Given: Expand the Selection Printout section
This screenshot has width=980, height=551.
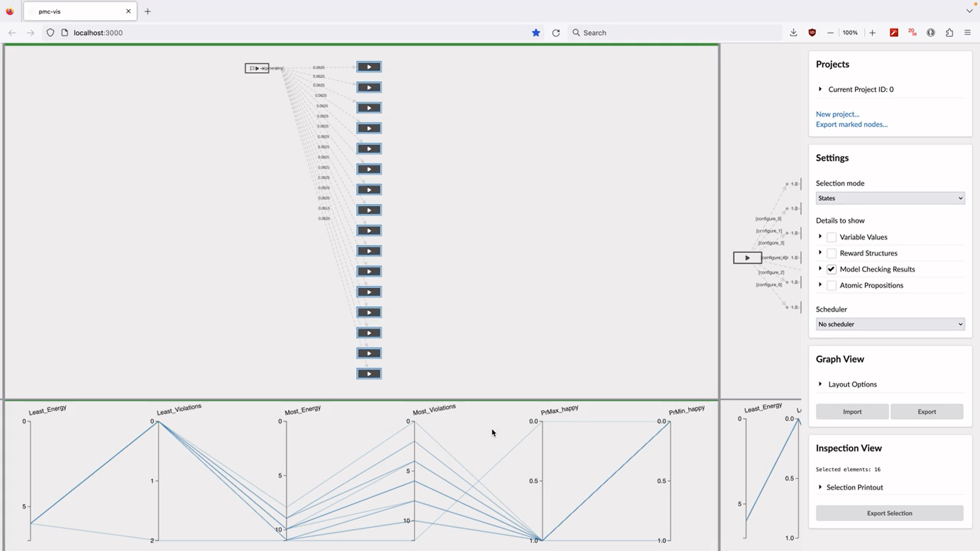Looking at the screenshot, I should (x=854, y=487).
